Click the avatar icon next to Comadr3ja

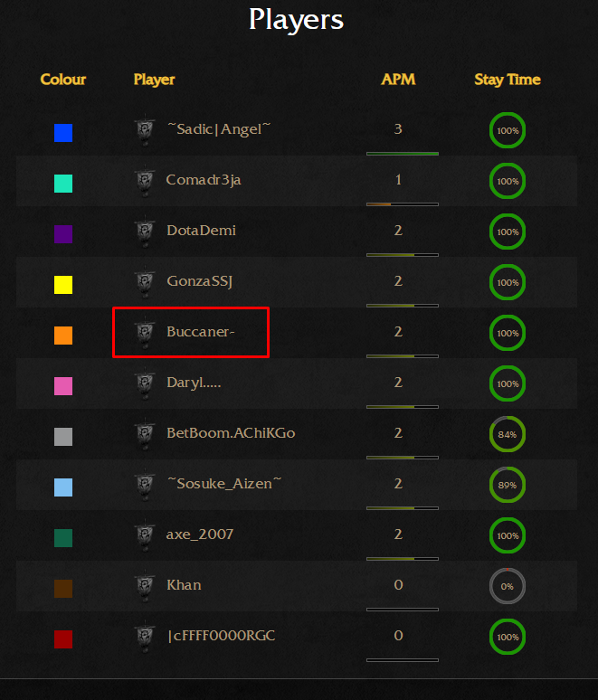(145, 181)
